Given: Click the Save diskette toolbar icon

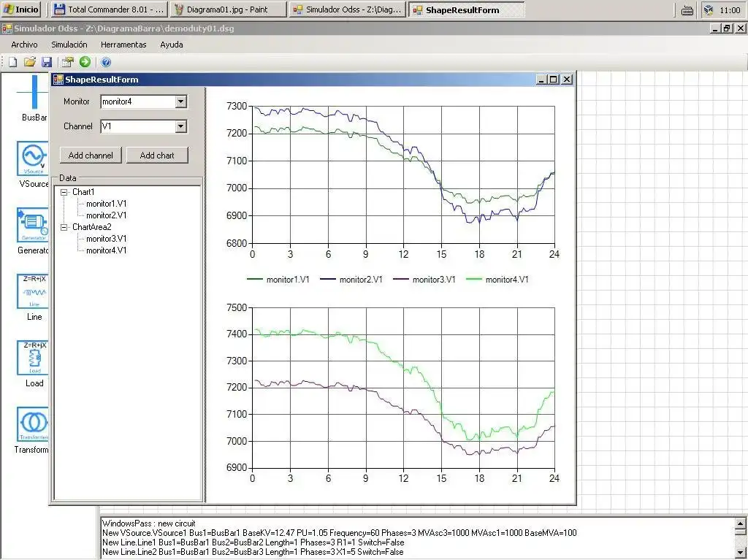Looking at the screenshot, I should [x=47, y=62].
